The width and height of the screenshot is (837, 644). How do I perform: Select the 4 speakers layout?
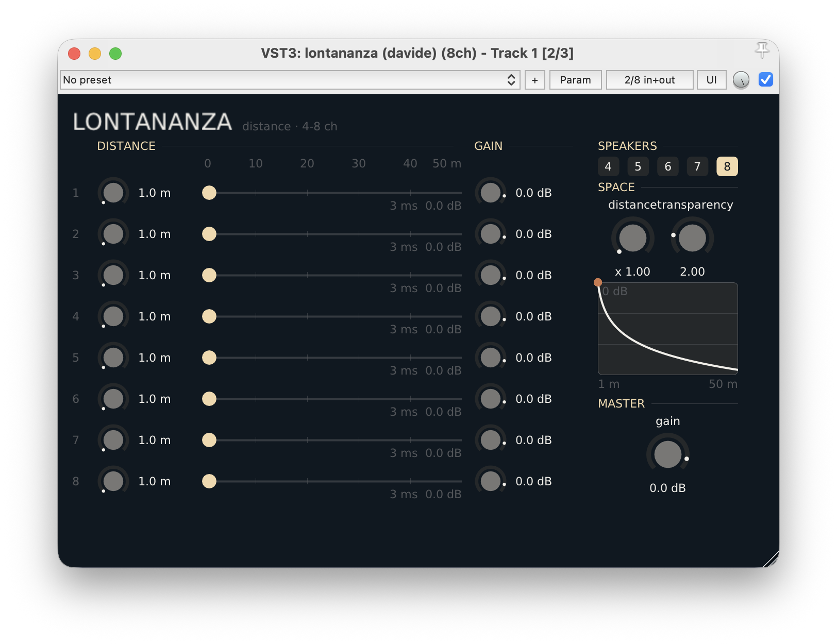[608, 166]
